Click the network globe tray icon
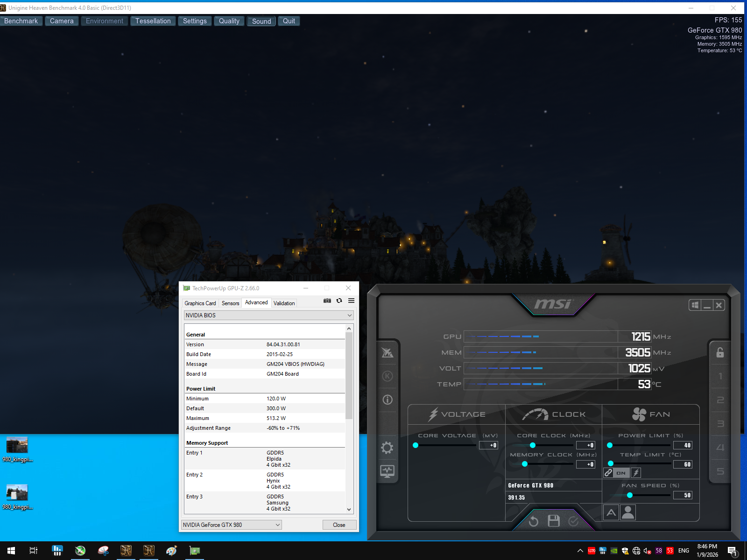 coord(636,551)
